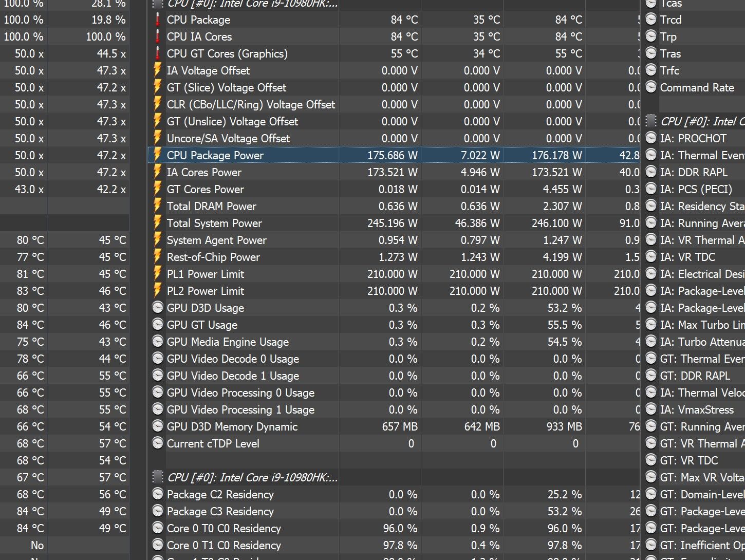745x560 pixels.
Task: Select the GPU Video Processing 0 Usage row
Action: (x=394, y=393)
